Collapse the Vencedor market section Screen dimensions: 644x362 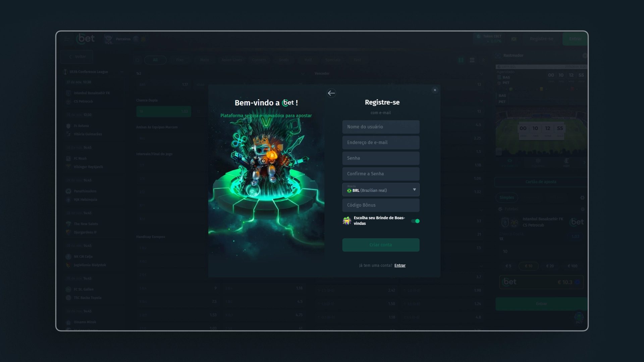coord(481,74)
